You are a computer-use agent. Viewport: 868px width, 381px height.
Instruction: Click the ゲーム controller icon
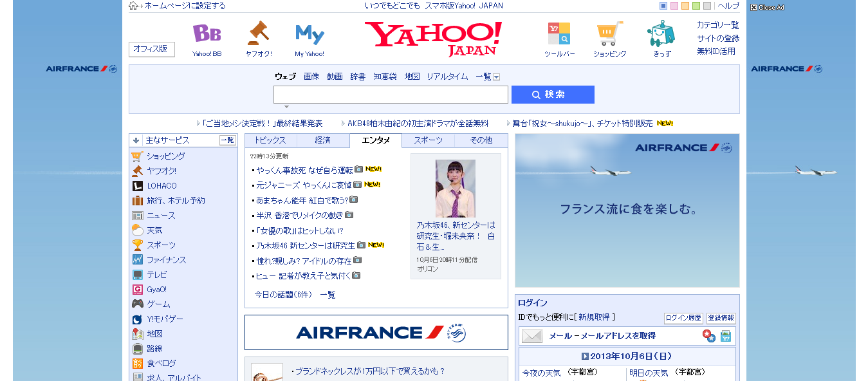point(137,304)
